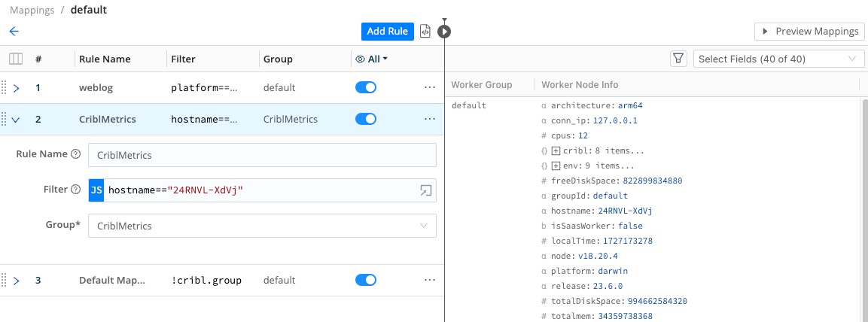Grab the CriblMetrics row drag handle
Viewport: 868px width, 322px height.
pyautogui.click(x=4, y=119)
